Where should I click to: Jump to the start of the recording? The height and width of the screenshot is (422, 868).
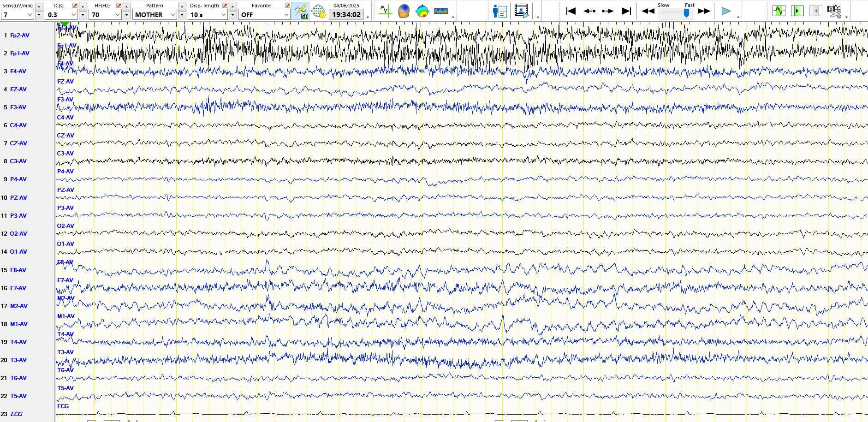(x=571, y=11)
